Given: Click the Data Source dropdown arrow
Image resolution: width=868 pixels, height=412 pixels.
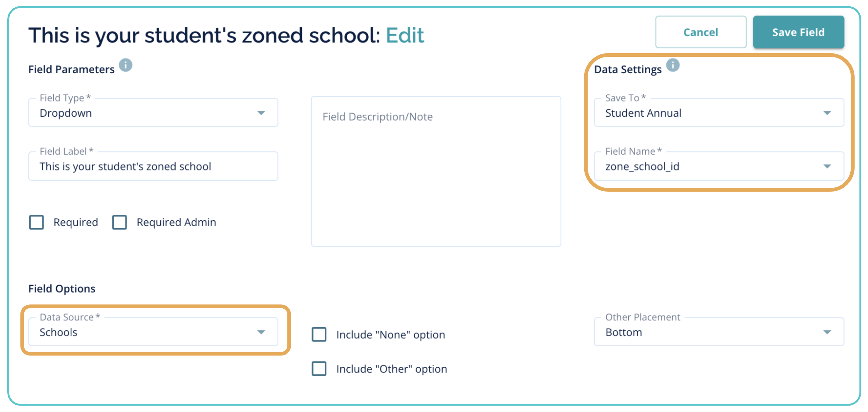Looking at the screenshot, I should point(261,332).
